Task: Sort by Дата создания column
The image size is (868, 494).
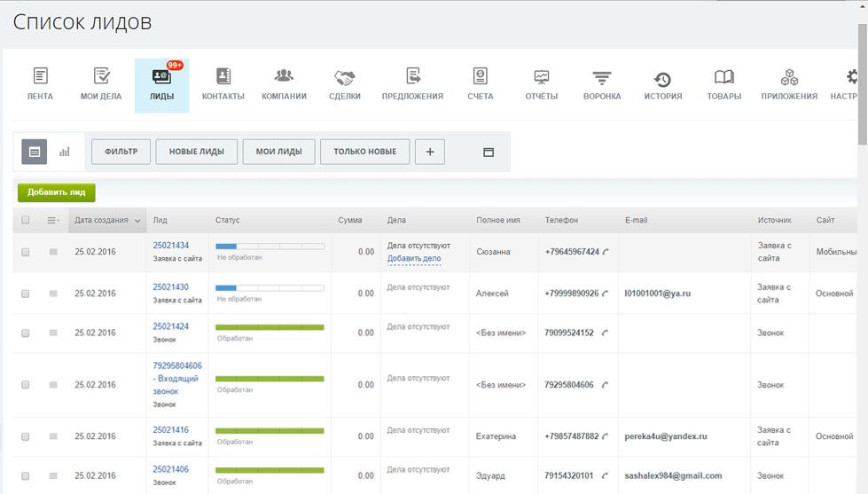Action: click(x=107, y=220)
